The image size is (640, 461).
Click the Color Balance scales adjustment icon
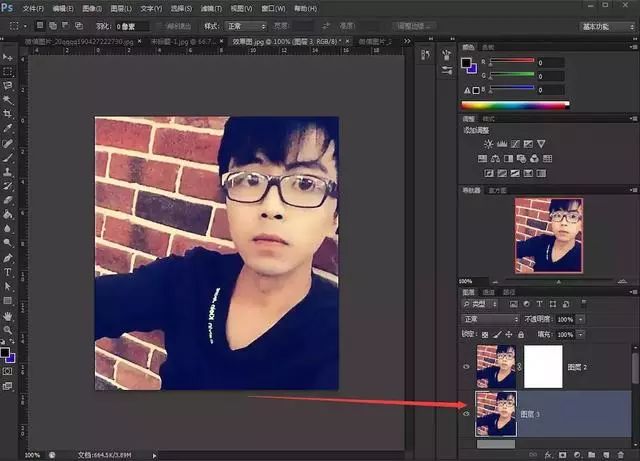coord(497,157)
